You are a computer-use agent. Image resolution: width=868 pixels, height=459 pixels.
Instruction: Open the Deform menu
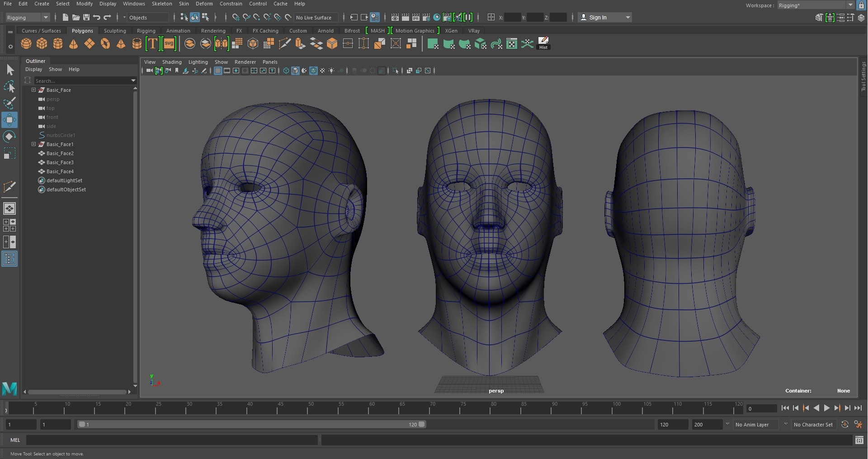tap(204, 4)
